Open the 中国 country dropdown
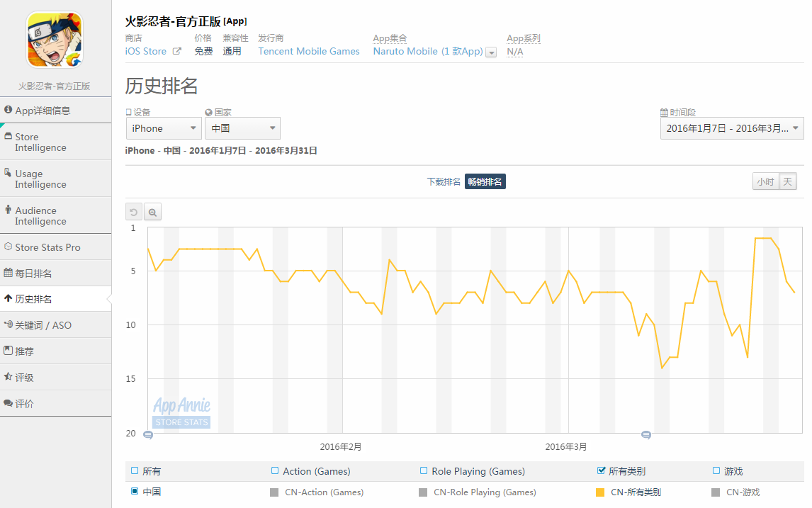 click(x=242, y=128)
